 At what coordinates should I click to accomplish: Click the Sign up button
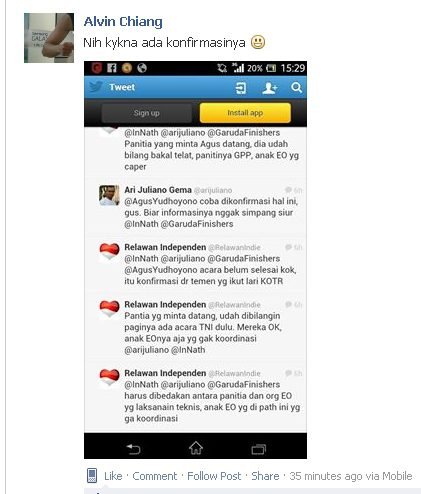(147, 113)
